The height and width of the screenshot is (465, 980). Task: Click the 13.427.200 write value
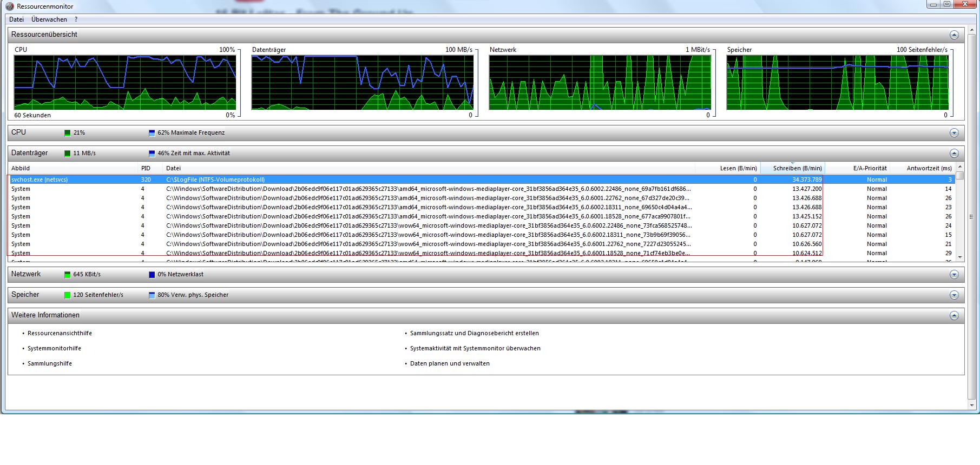click(807, 189)
